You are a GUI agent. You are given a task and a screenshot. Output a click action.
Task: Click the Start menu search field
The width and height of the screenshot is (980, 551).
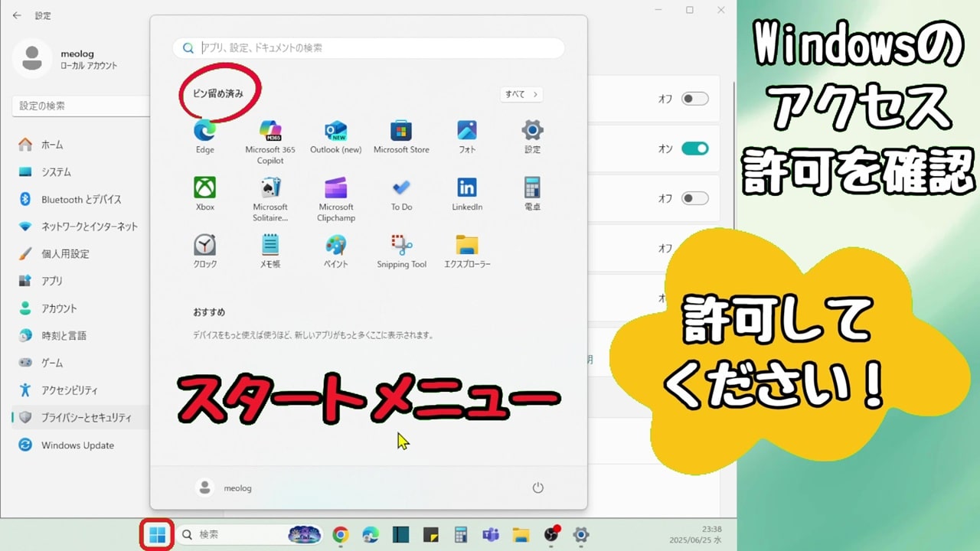pyautogui.click(x=369, y=47)
